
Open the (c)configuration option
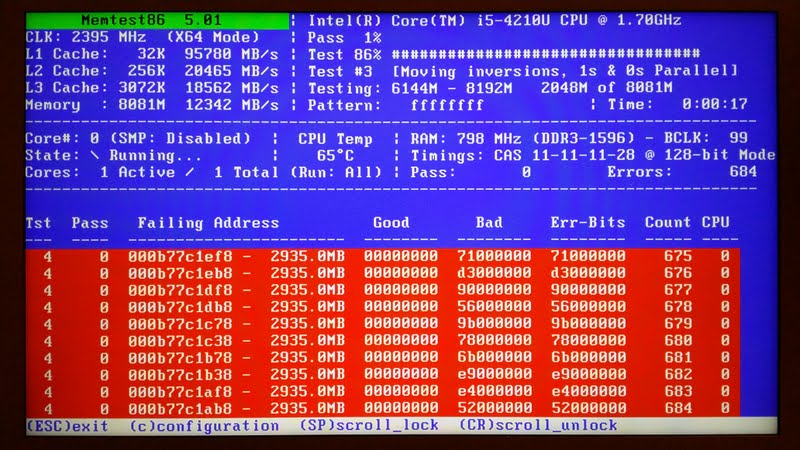pyautogui.click(x=204, y=426)
